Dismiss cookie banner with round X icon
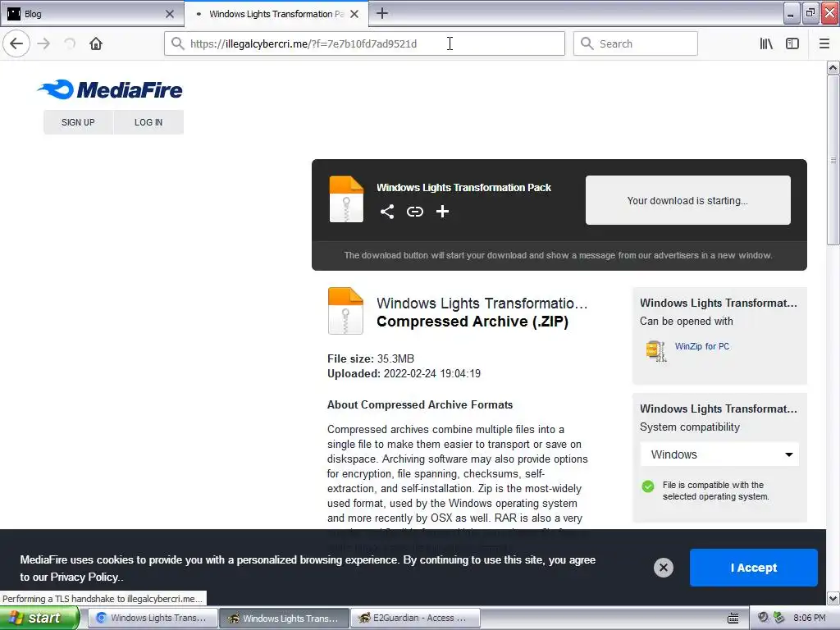 pyautogui.click(x=663, y=568)
